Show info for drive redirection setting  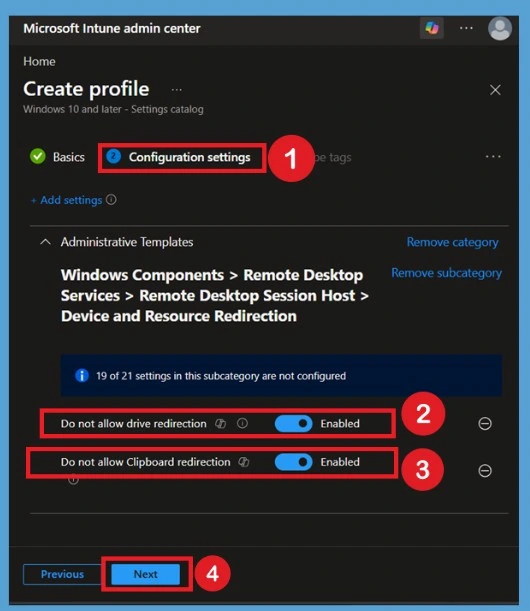pos(242,424)
